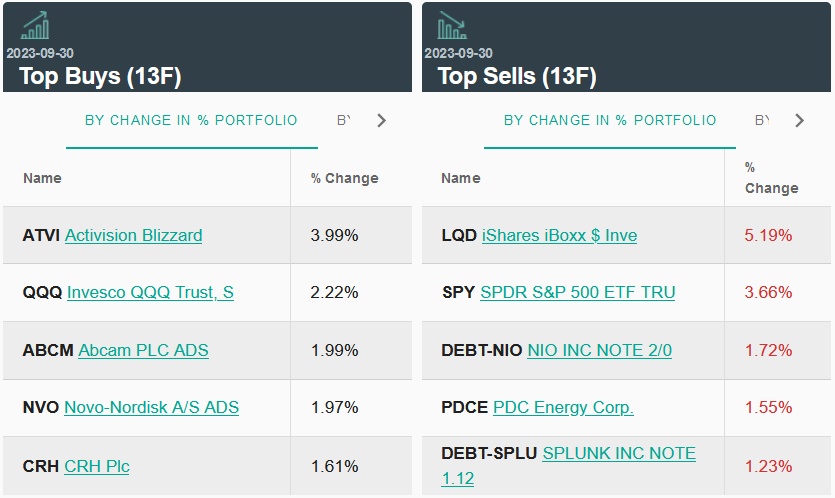Open the NIO INC NOTE link
The width and height of the screenshot is (835, 498).
tap(599, 350)
